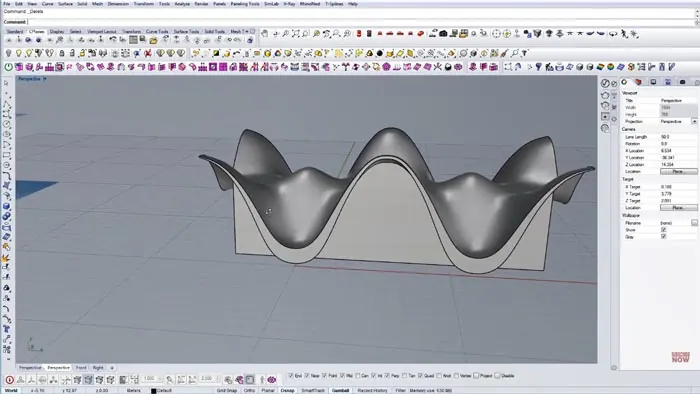Click the lock icon in visibility toolbar

click(x=62, y=54)
